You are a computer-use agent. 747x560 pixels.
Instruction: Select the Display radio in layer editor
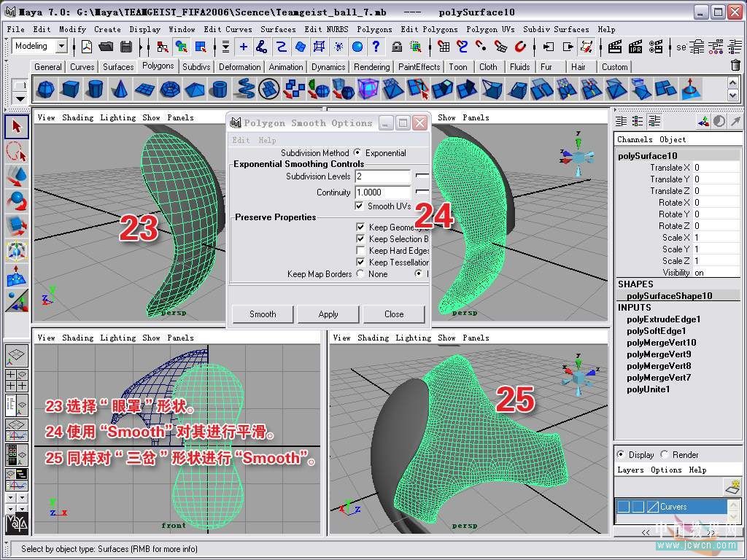pos(621,455)
